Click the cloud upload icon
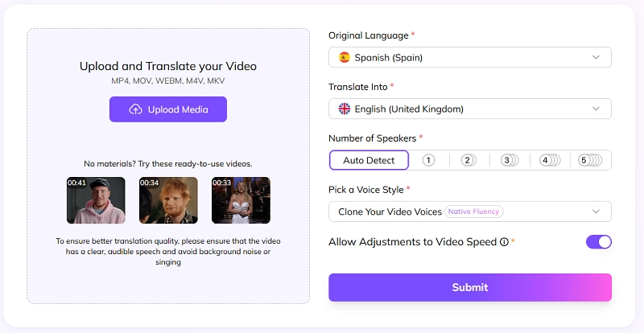Screen dimensions: 644x333 pyautogui.click(x=135, y=109)
